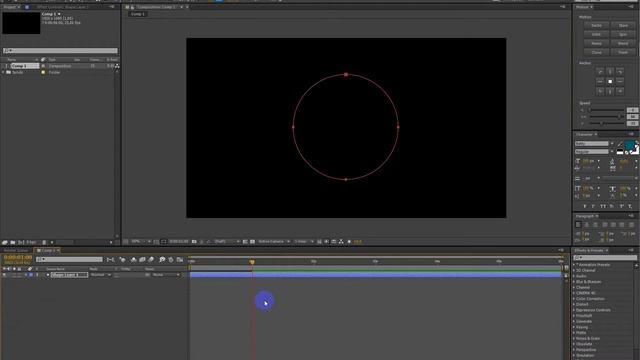Viewport: 640px width, 360px height.
Task: Take a snapshot with viewer camera icon
Action: point(194,242)
